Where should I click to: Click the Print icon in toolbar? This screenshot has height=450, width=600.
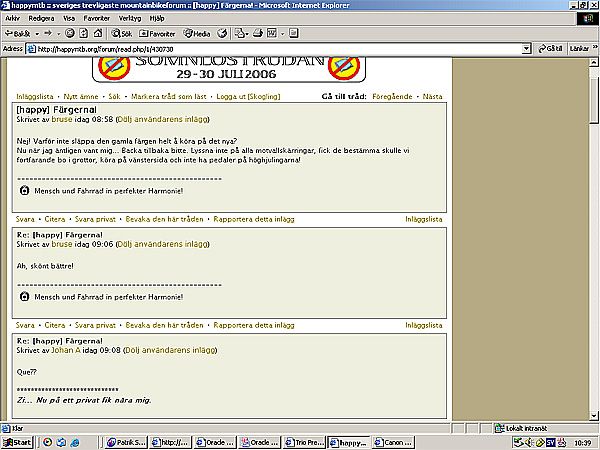(258, 34)
